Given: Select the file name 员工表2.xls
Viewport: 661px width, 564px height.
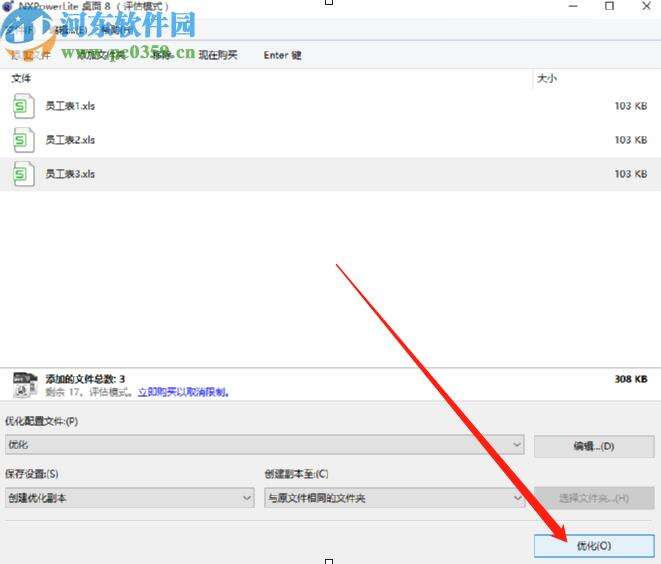Looking at the screenshot, I should tap(70, 140).
